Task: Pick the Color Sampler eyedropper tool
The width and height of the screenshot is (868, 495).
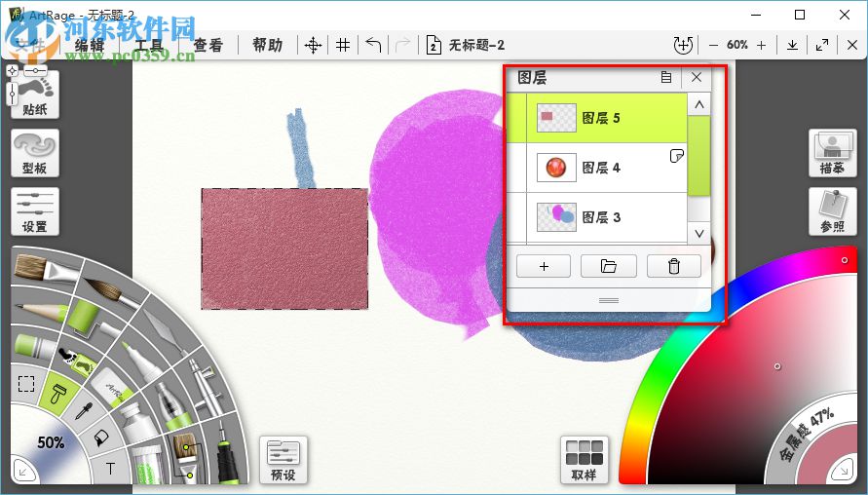Action: click(84, 411)
